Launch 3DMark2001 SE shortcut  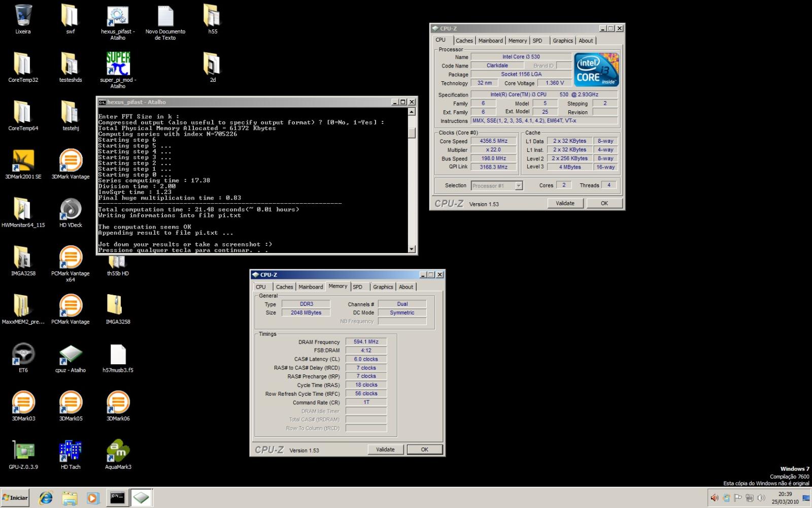(x=23, y=164)
